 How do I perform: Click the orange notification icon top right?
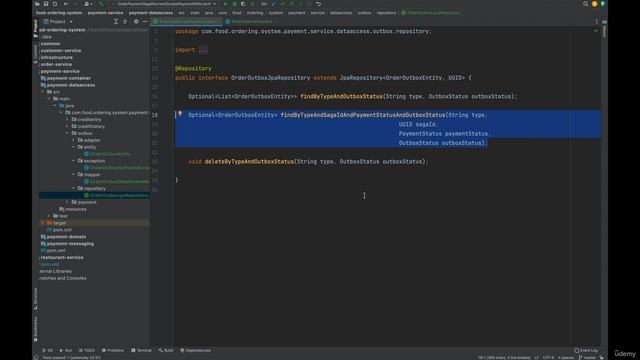[594, 4]
